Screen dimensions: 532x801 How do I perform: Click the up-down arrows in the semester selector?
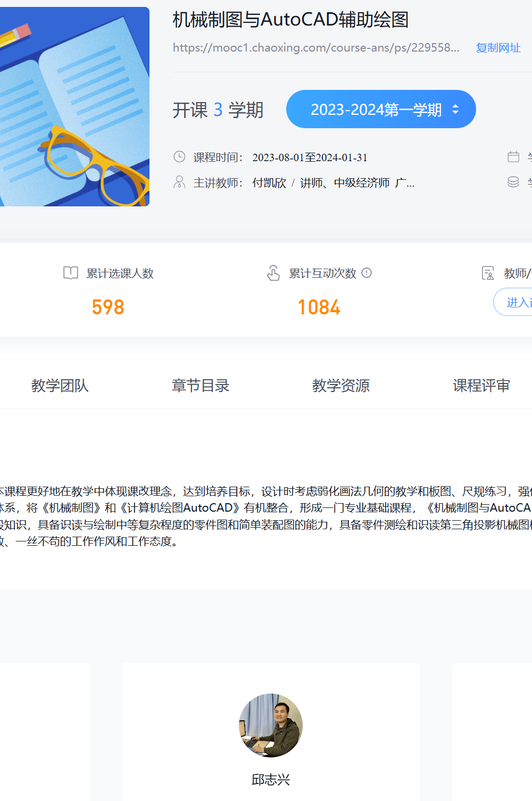pos(455,109)
